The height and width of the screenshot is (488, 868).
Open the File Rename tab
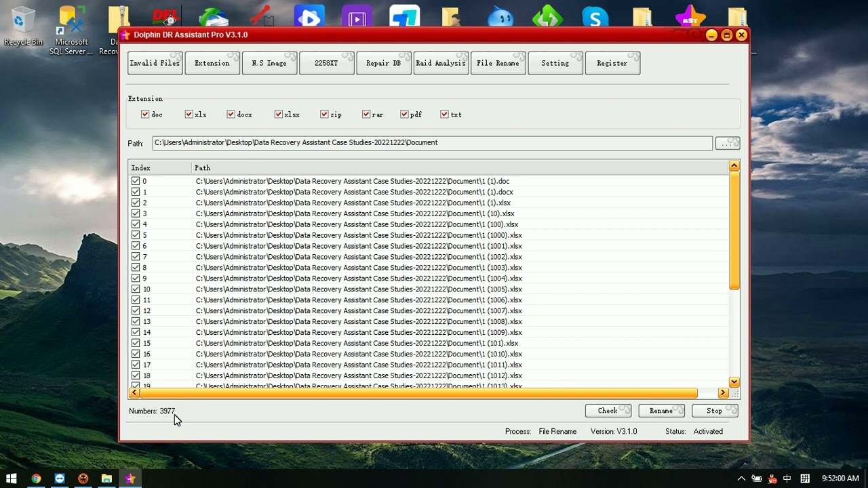point(498,63)
